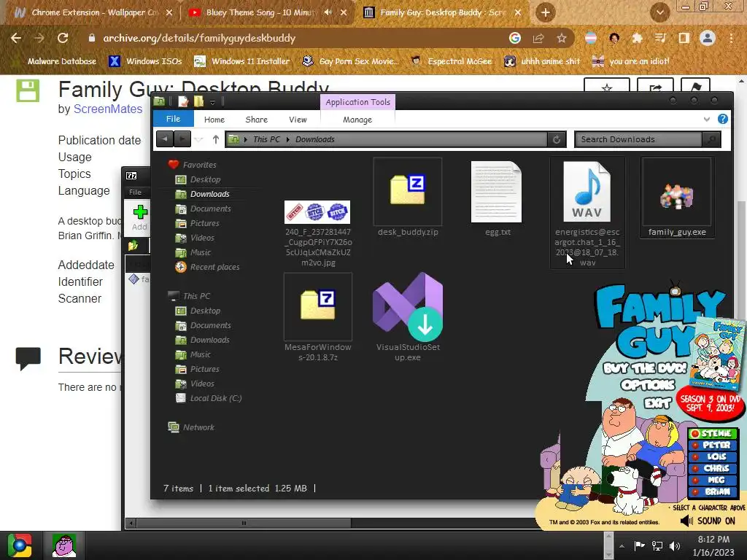Image resolution: width=747 pixels, height=560 pixels.
Task: Open ScreenMates author link
Action: (x=108, y=109)
